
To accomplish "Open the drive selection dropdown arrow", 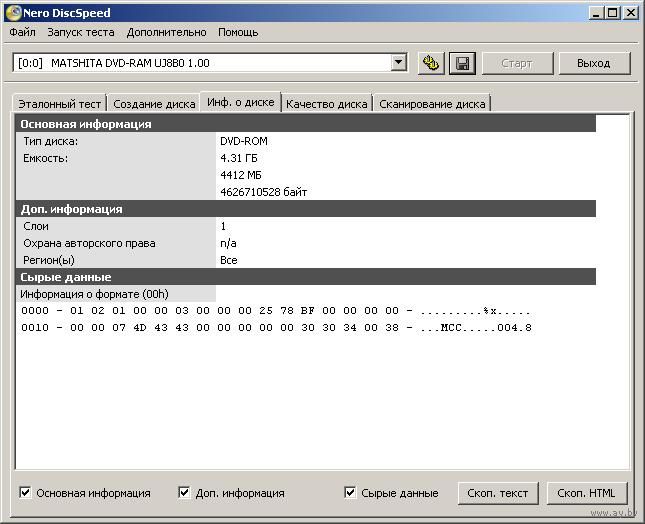I will 398,63.
